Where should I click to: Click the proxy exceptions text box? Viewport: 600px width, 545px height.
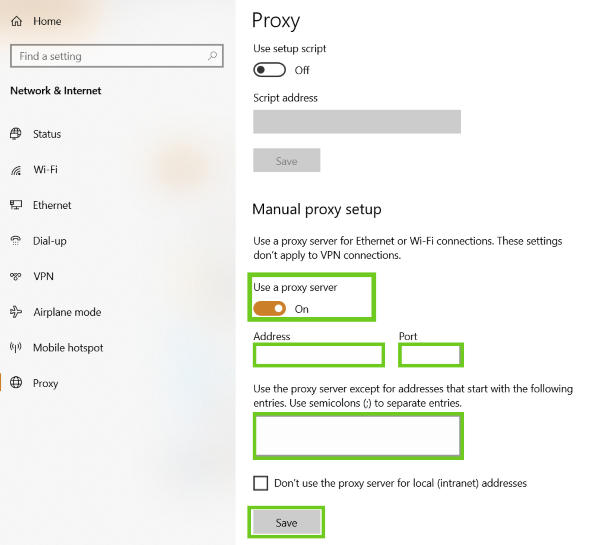click(x=358, y=436)
